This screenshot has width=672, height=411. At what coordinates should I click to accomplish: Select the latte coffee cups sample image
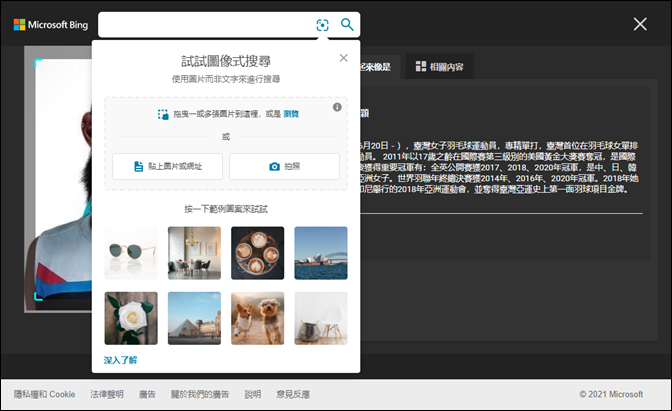pyautogui.click(x=258, y=253)
